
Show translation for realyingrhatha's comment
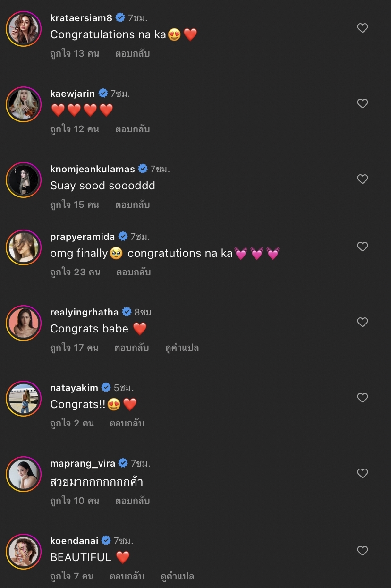click(182, 348)
